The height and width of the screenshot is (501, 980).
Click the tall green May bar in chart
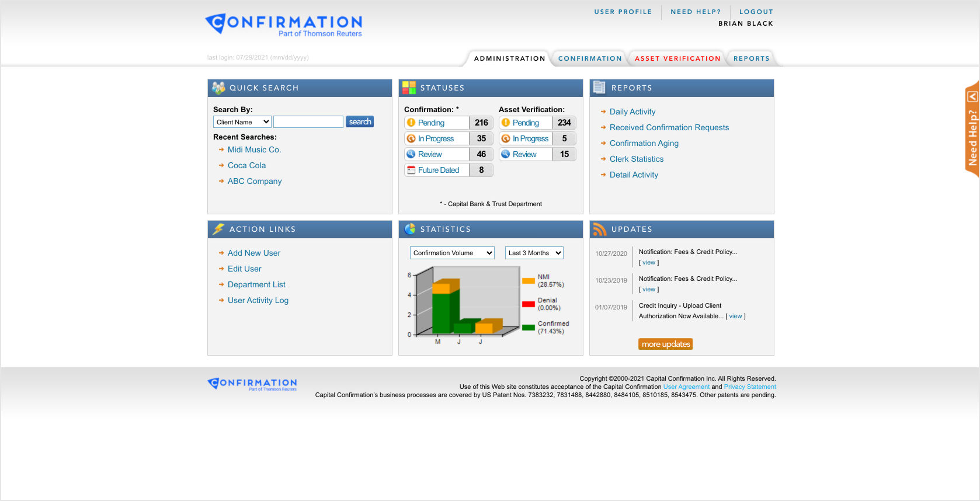click(x=442, y=312)
